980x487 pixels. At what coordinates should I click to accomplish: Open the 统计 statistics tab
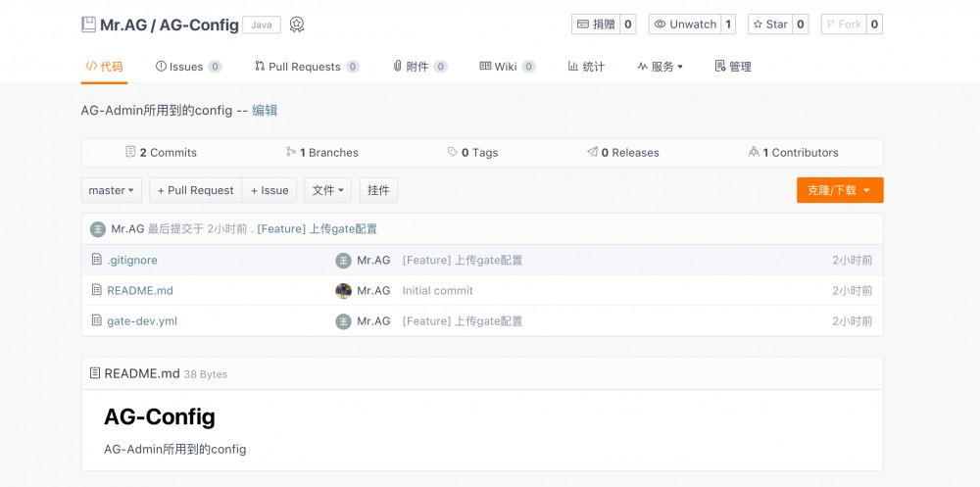[586, 67]
